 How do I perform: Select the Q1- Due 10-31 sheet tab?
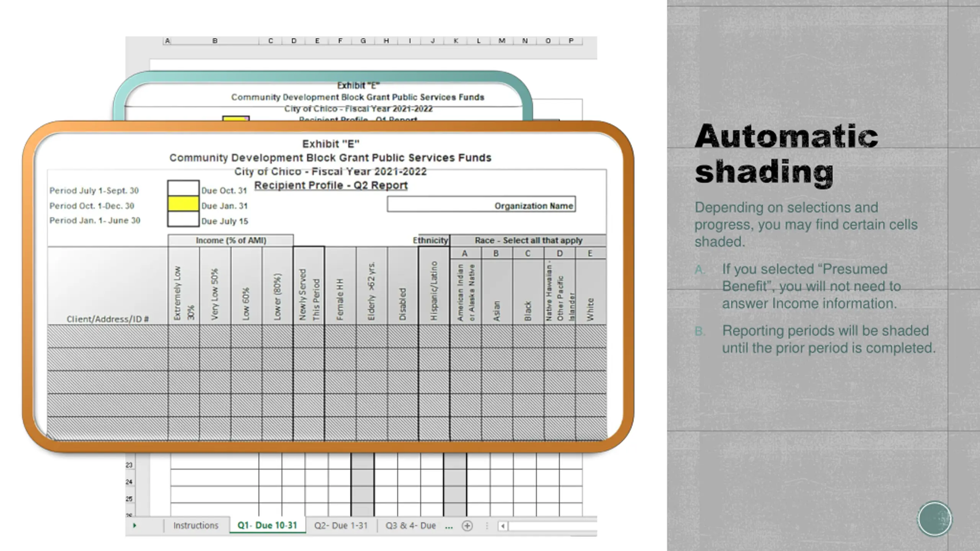tap(267, 525)
